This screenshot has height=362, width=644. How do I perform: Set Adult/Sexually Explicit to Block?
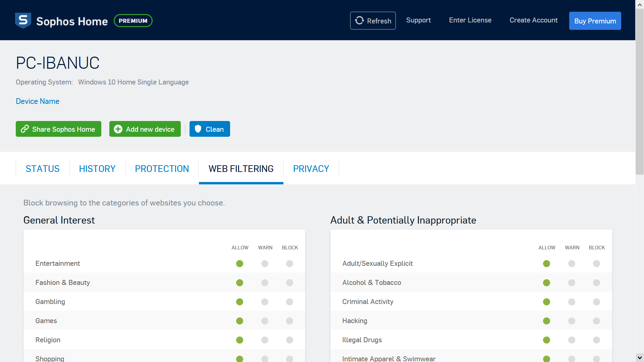click(x=596, y=263)
